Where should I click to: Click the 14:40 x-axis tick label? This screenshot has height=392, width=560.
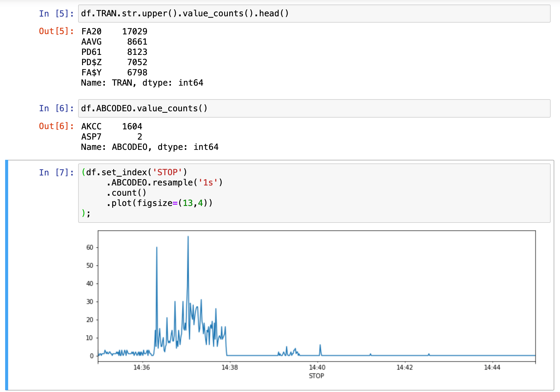pyautogui.click(x=317, y=367)
